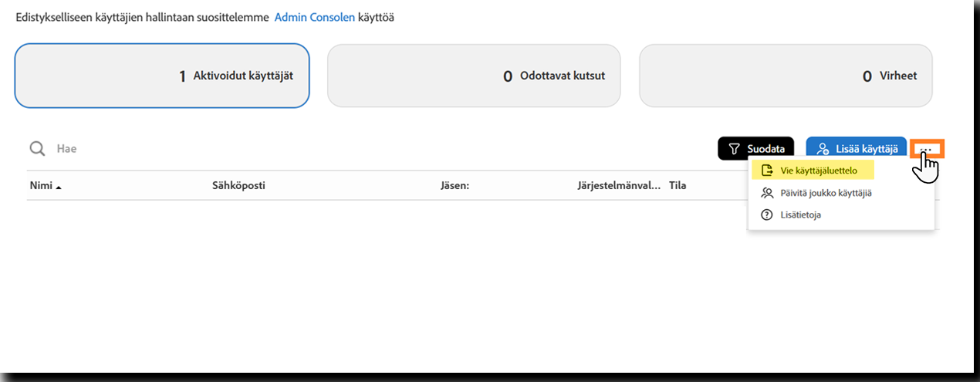Switch to the Virheet card

click(x=786, y=76)
